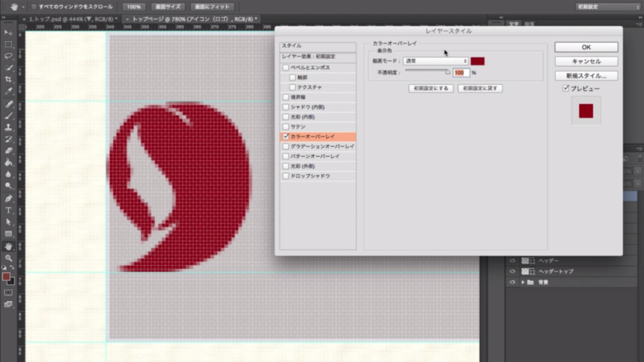Select the Path Selection tool
644x362 pixels.
pyautogui.click(x=8, y=222)
